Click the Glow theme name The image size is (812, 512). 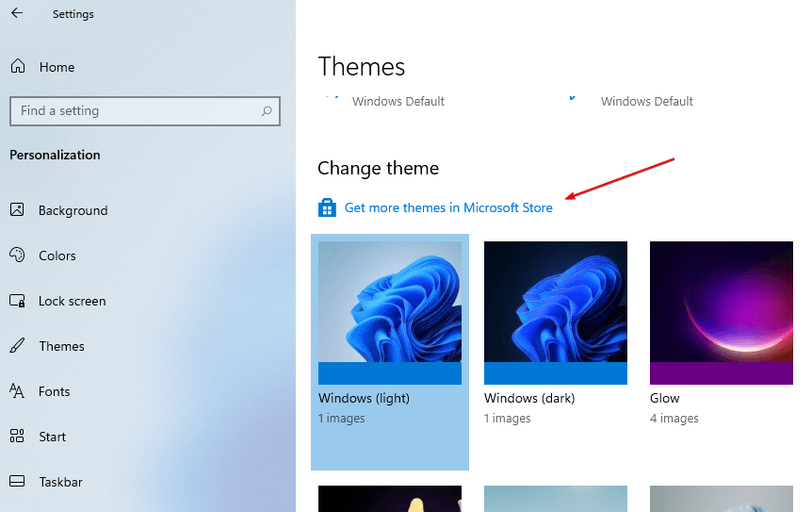[664, 399]
